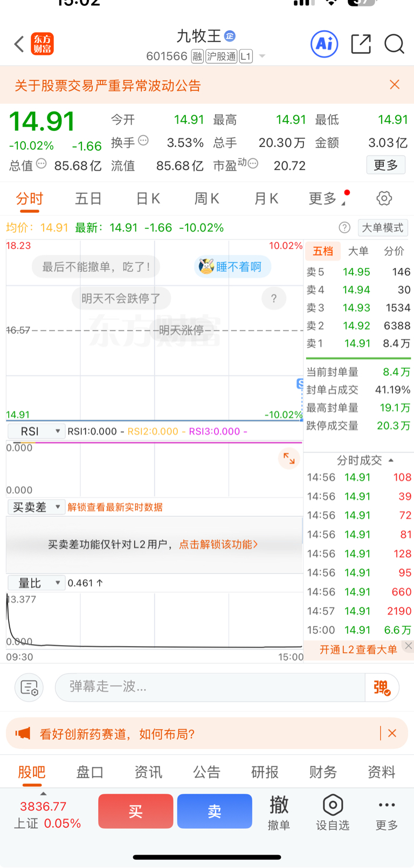Open the 东方财富 logo icon
This screenshot has width=414, height=868.
(x=42, y=44)
